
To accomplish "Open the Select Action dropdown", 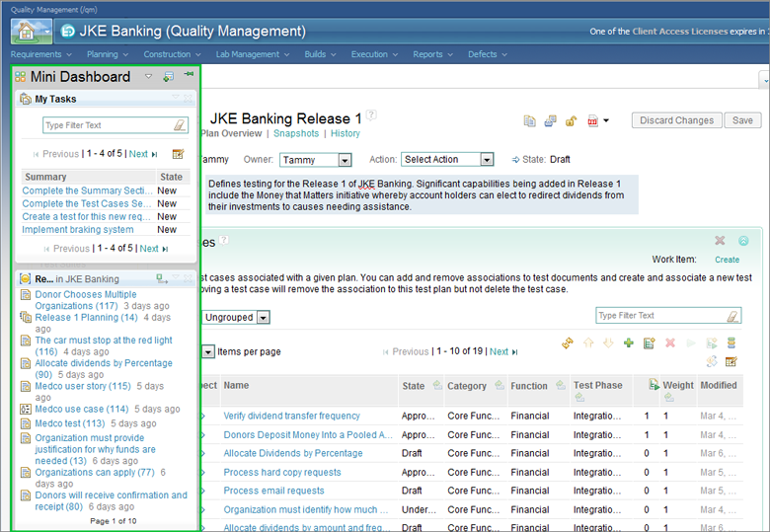I will pyautogui.click(x=446, y=160).
